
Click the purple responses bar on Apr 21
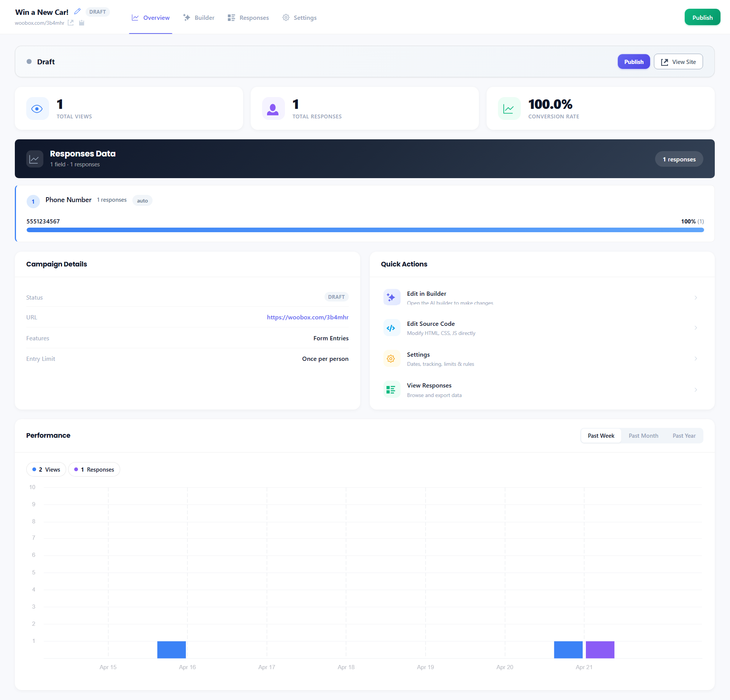(x=600, y=650)
